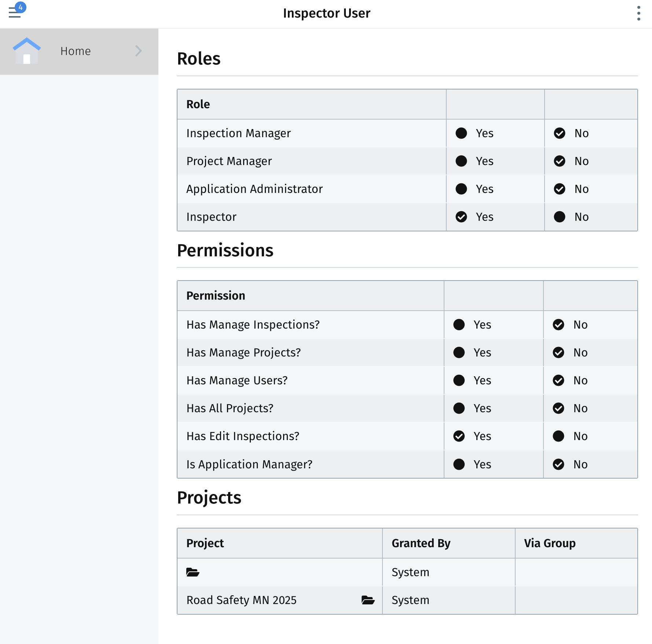Click the Via Group column header
This screenshot has height=644, width=652.
click(550, 543)
